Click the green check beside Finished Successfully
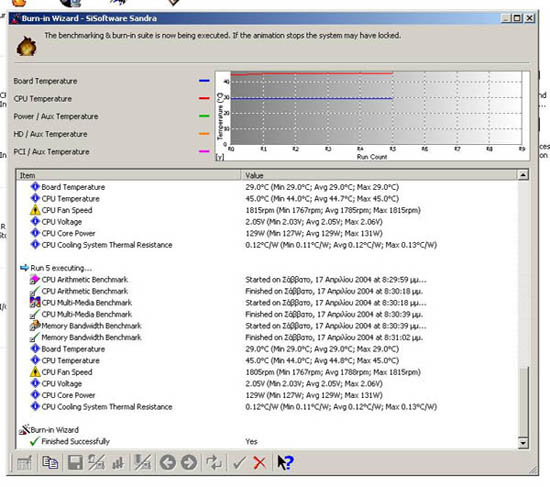Image resolution: width=550 pixels, height=487 pixels. click(x=34, y=441)
